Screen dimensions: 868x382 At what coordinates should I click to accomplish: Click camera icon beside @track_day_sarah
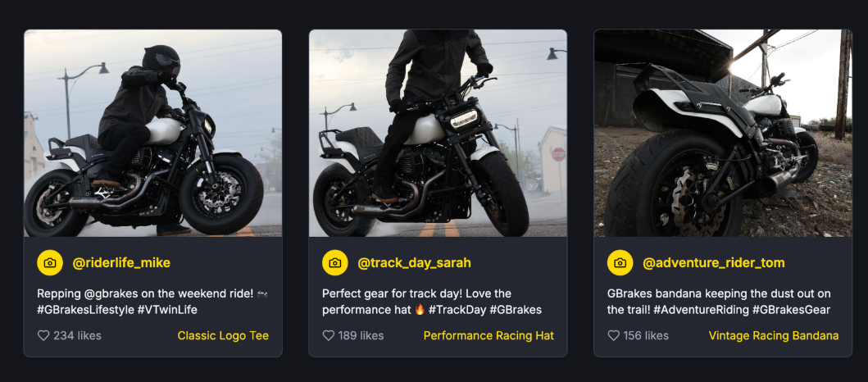pyautogui.click(x=334, y=263)
